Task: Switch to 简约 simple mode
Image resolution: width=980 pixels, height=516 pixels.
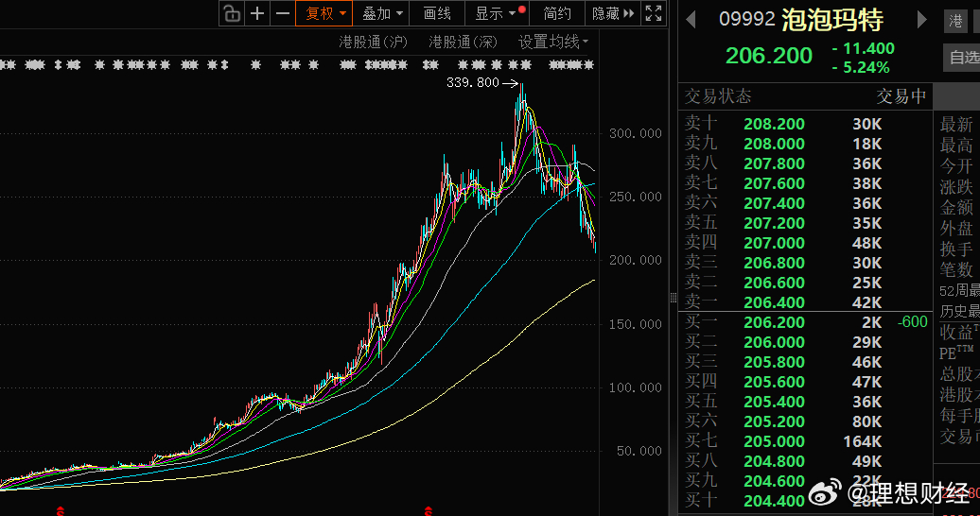Action: (556, 13)
